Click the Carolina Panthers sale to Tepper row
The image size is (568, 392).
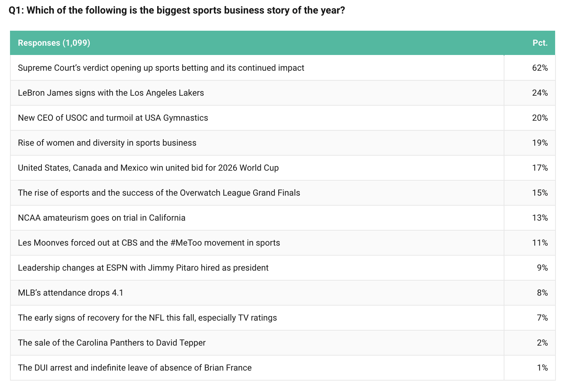point(111,343)
